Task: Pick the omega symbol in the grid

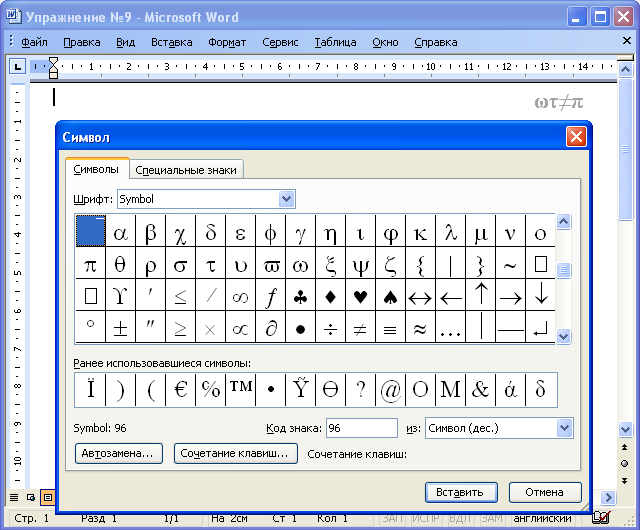Action: click(x=300, y=263)
